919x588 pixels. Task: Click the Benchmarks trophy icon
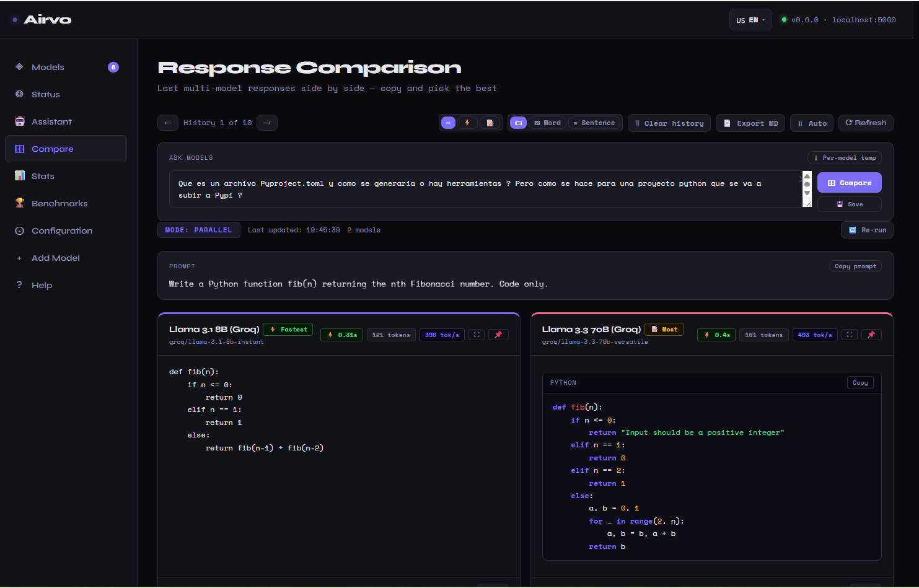pyautogui.click(x=19, y=203)
